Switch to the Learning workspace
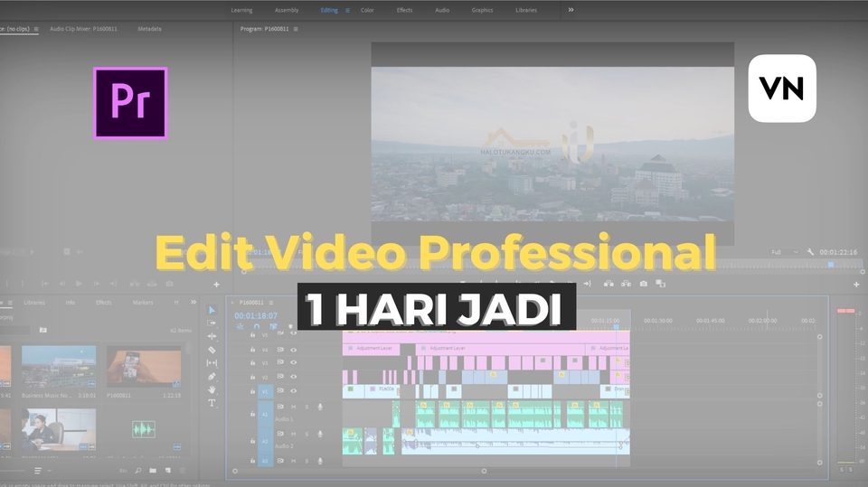Image resolution: width=868 pixels, height=487 pixels. pos(241,10)
